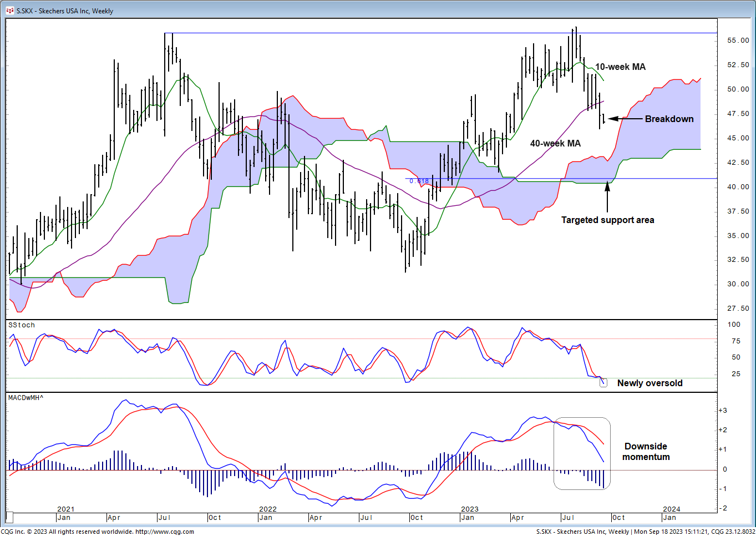Screen dimensions: 756x536
Task: Click the 55.00 price axis value
Action: pos(738,41)
